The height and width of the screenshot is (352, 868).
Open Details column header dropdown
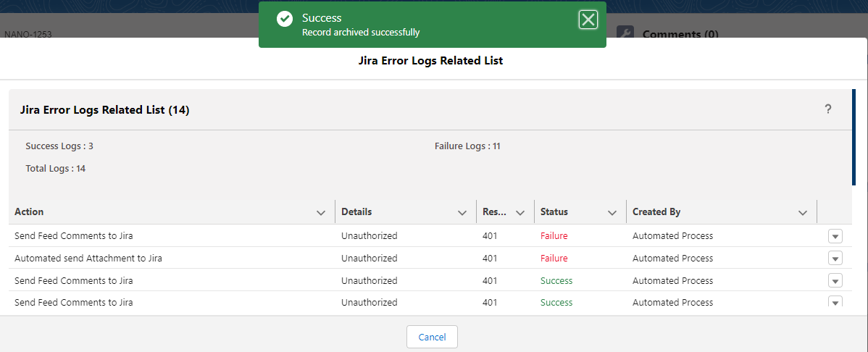[x=462, y=212]
